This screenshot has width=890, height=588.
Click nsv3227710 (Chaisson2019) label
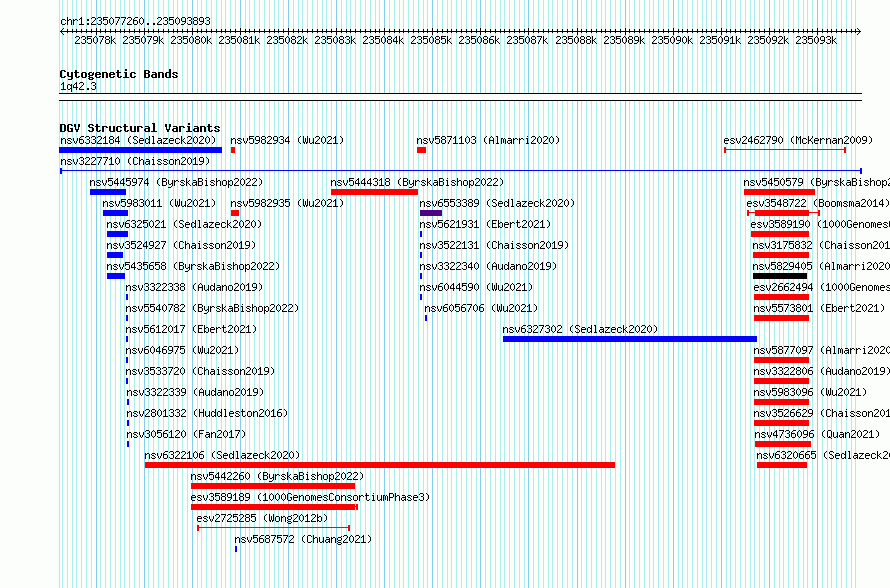(x=135, y=161)
